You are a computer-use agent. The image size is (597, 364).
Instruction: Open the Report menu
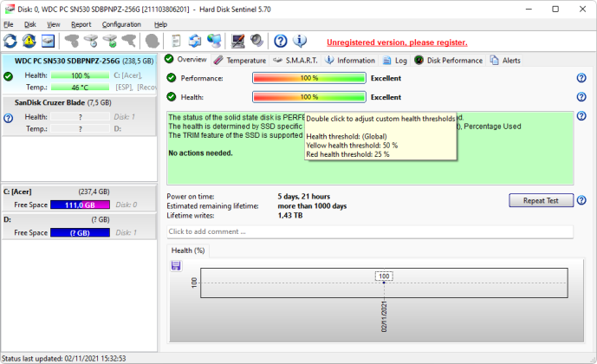(x=81, y=24)
